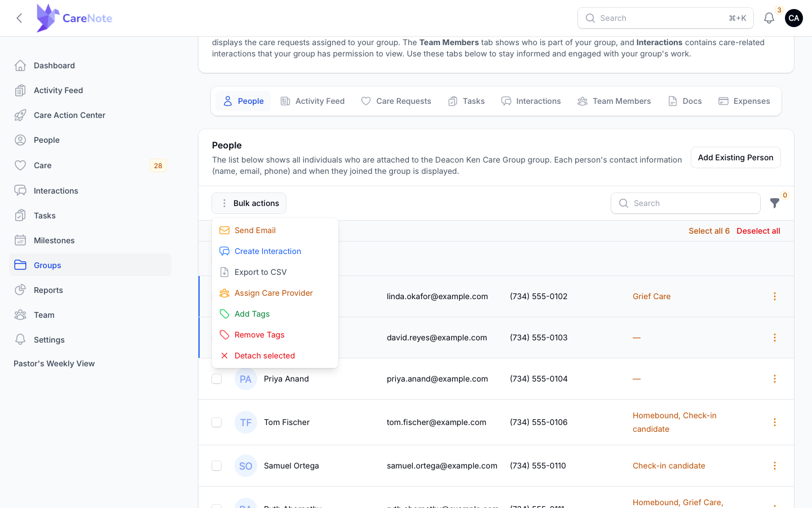Click the name Priya Anand
This screenshot has height=508, width=812.
click(286, 379)
